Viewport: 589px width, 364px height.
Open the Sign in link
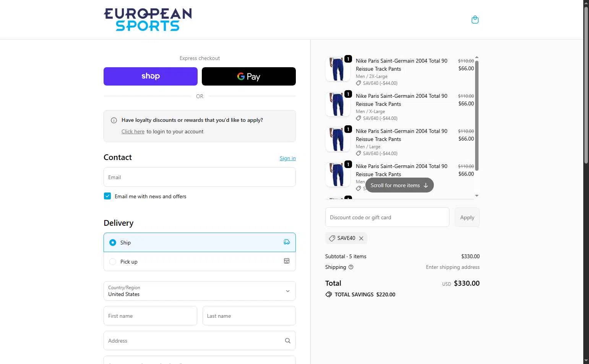[x=287, y=158]
